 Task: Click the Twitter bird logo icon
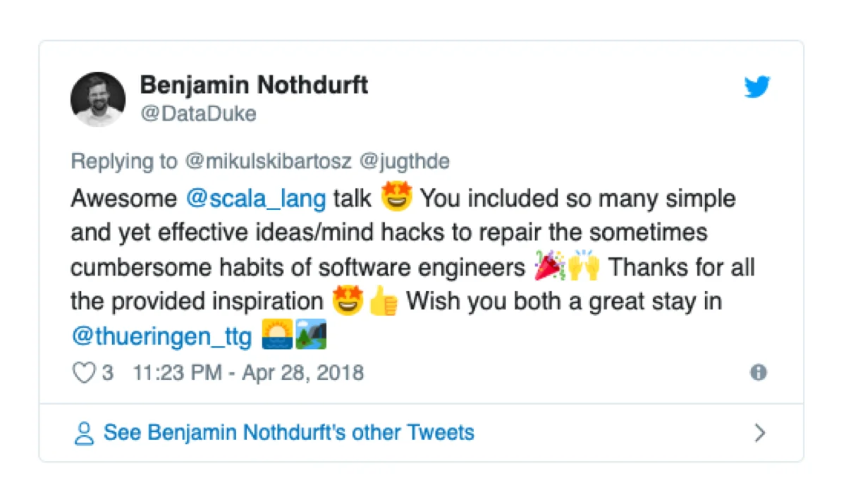pos(758,87)
